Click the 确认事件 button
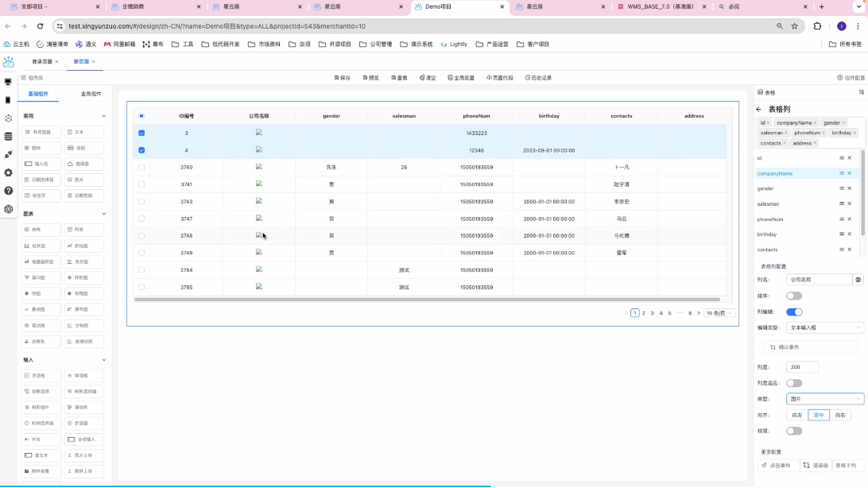 click(810, 347)
